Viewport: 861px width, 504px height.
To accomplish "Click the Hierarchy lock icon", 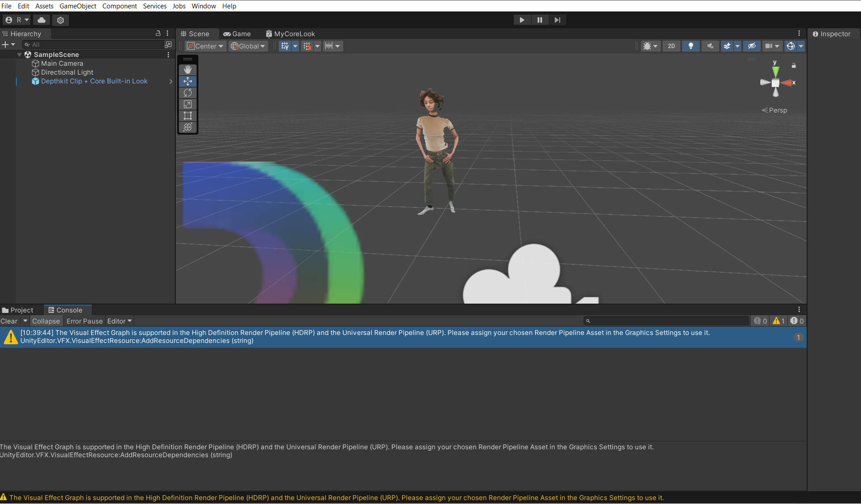I will click(x=158, y=34).
